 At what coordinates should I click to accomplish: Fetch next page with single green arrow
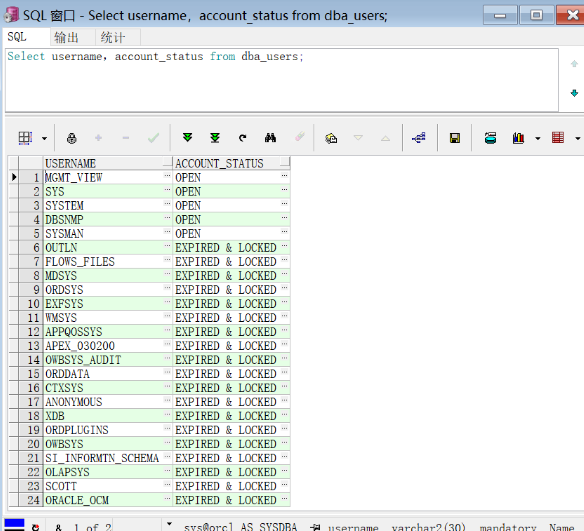point(187,138)
